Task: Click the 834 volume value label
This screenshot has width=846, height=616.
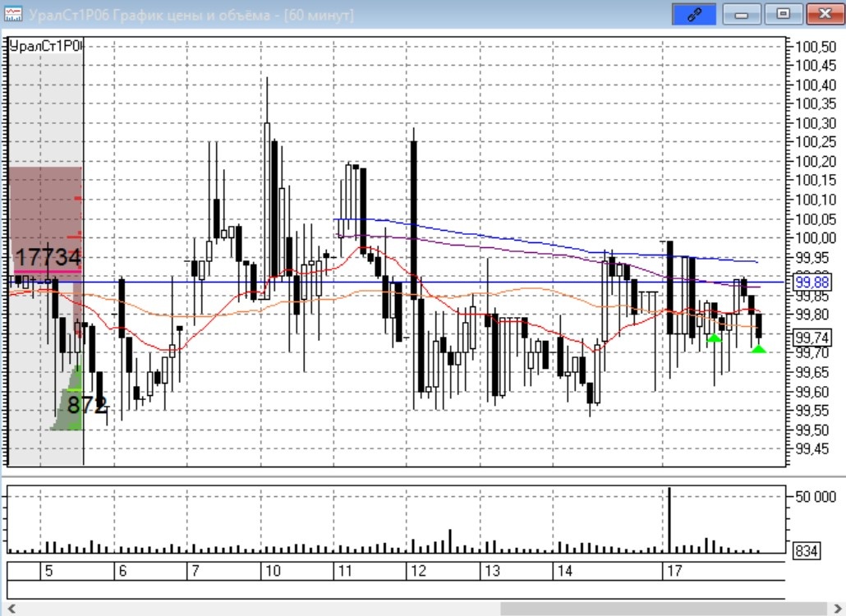Action: tap(806, 551)
